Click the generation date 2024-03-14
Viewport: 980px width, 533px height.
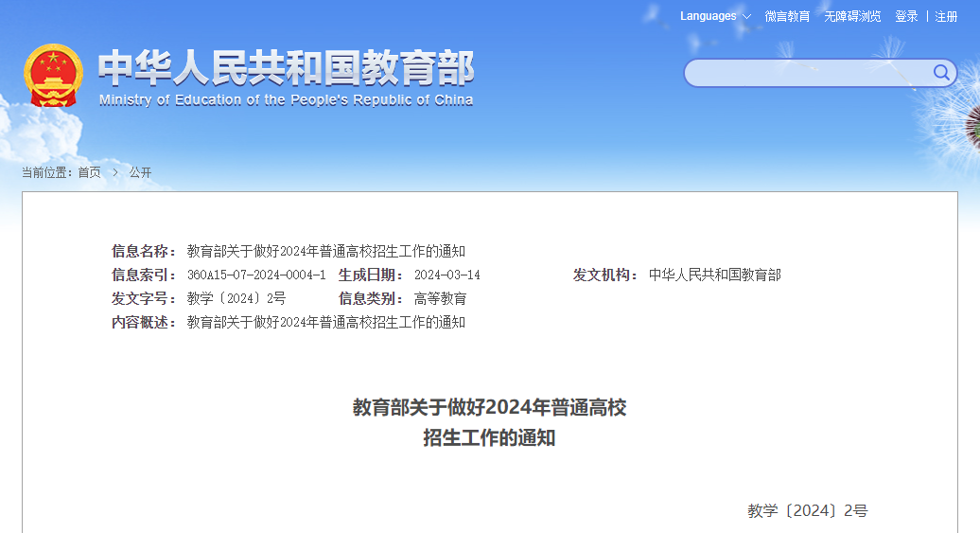point(446,275)
